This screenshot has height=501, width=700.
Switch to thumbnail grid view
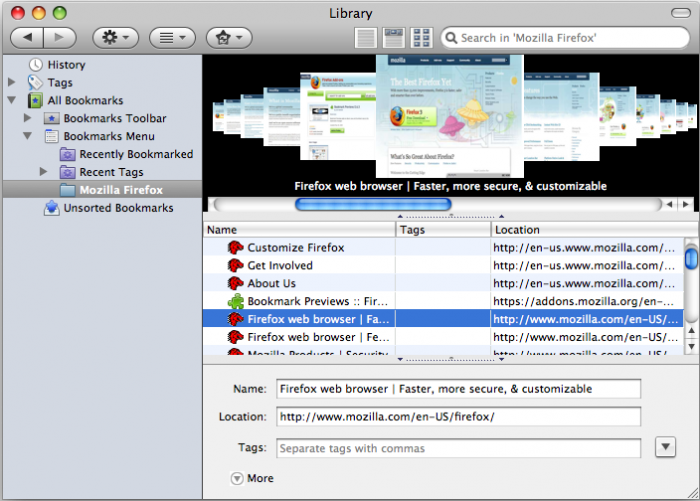[421, 38]
